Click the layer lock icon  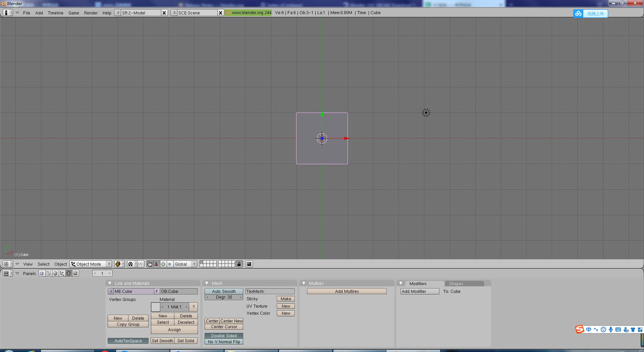pyautogui.click(x=239, y=264)
